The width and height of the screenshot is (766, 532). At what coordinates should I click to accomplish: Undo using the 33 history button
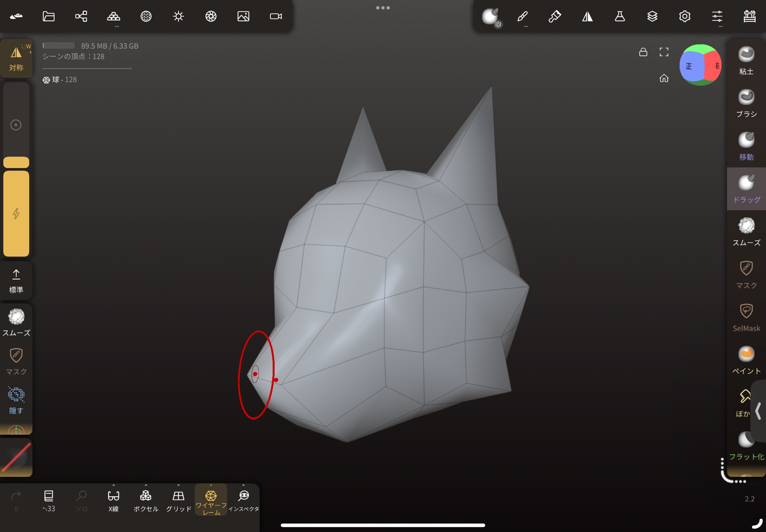[x=49, y=501]
